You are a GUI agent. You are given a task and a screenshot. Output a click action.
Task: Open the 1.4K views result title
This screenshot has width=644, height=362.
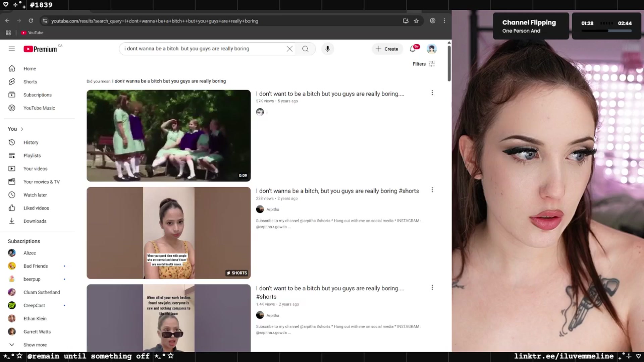[330, 292]
